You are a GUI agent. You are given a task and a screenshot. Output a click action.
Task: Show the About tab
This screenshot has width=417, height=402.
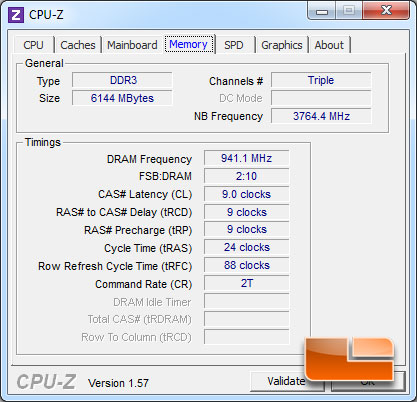coord(329,45)
